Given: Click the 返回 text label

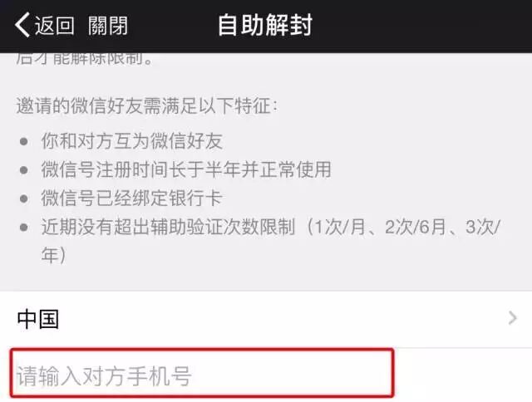Looking at the screenshot, I should [x=54, y=26].
